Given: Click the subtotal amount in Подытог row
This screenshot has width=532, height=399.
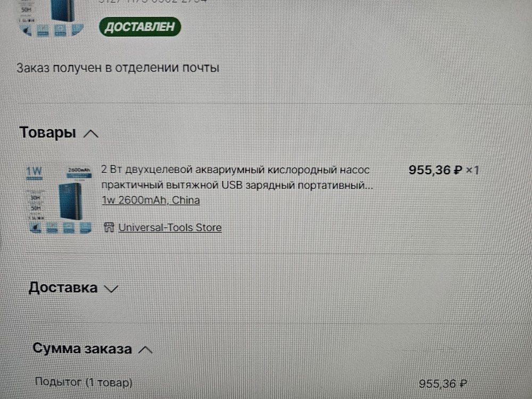Looking at the screenshot, I should [x=443, y=384].
